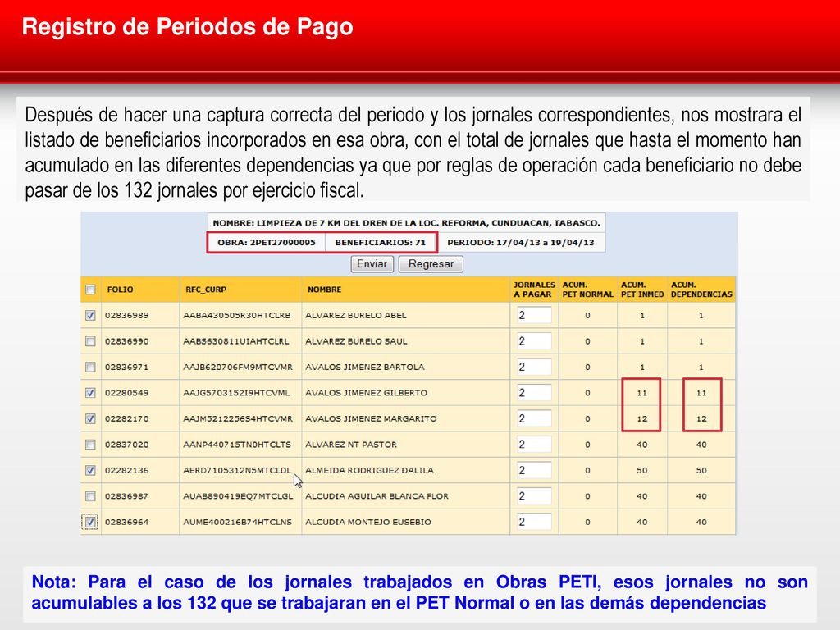Select folio 02836971
This screenshot has width=840, height=630.
coord(126,367)
